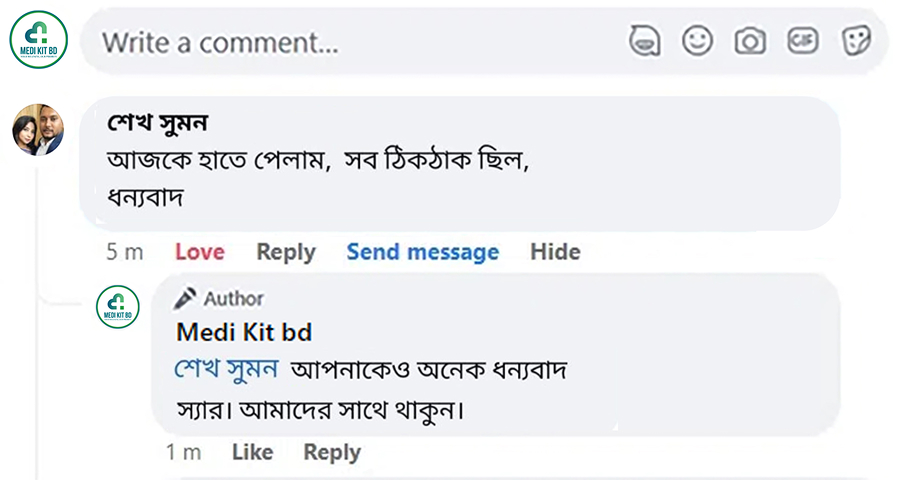The width and height of the screenshot is (906, 480).
Task: Click Love under শেখ সুমন's comment
Action: (x=200, y=252)
